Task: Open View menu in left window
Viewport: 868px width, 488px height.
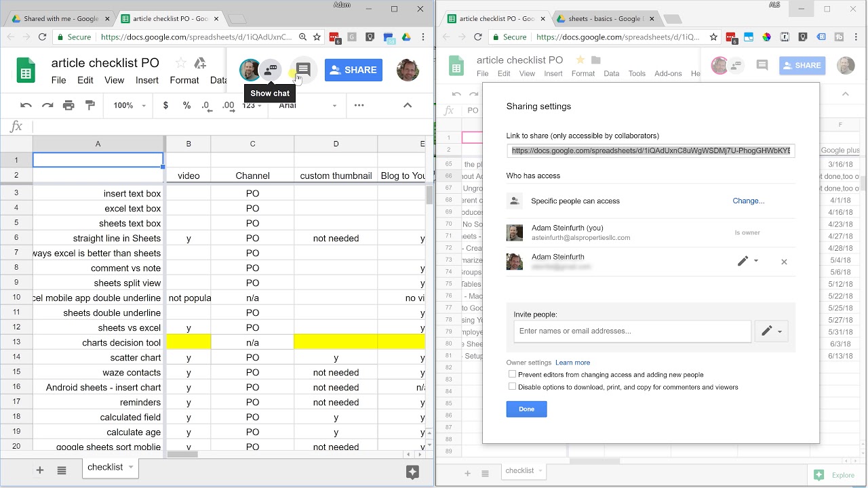Action: (x=115, y=80)
